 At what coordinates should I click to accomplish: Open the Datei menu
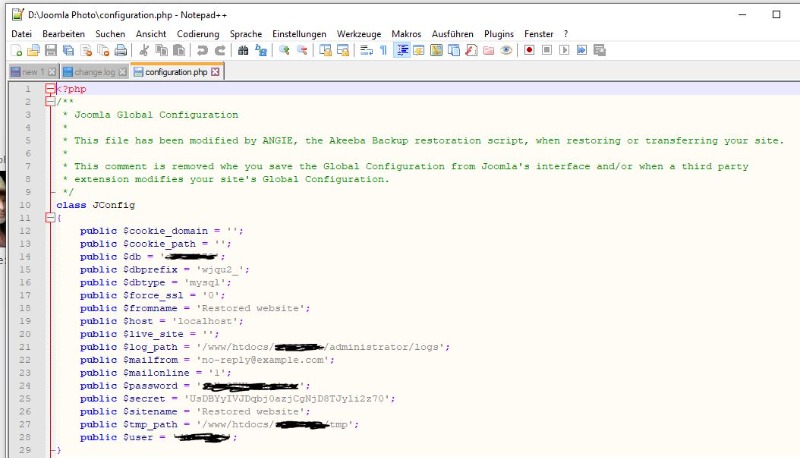tap(21, 34)
